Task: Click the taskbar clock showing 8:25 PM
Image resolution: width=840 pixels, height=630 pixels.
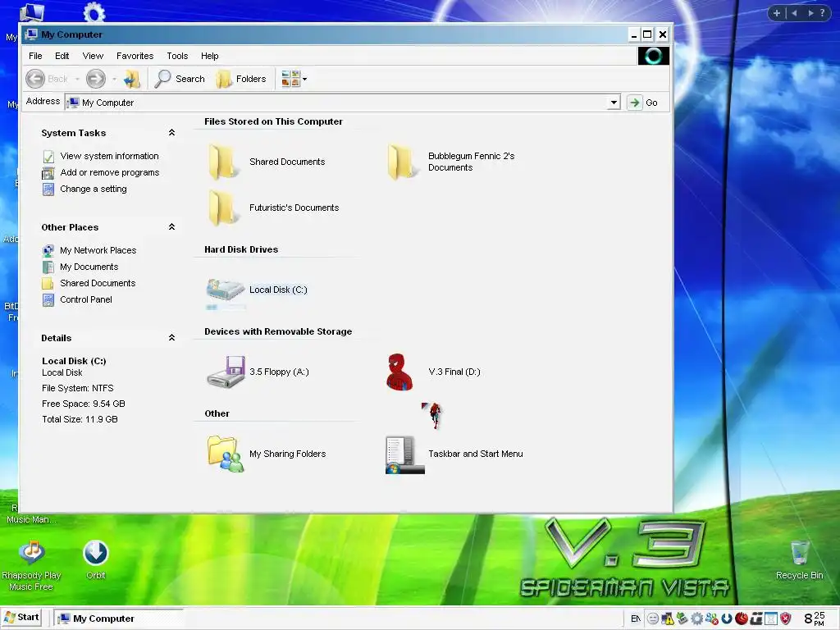Action: [x=815, y=619]
